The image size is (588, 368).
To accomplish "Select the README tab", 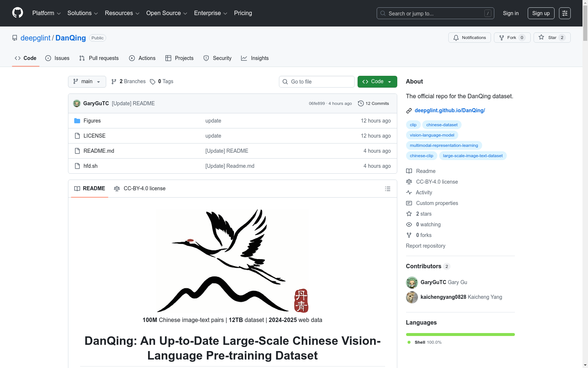I will pyautogui.click(x=90, y=188).
